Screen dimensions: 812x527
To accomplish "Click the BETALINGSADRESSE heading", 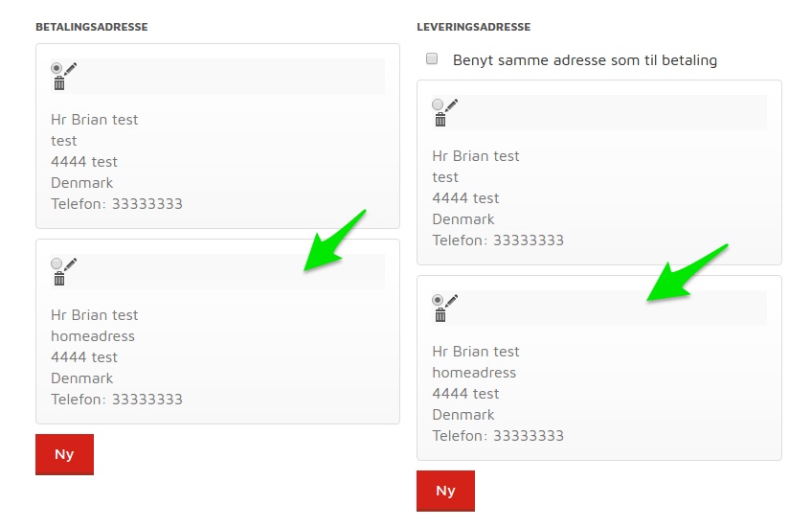I will 92,27.
